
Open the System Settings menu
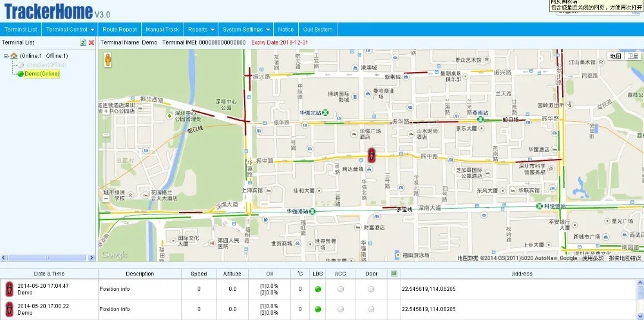[x=246, y=30]
